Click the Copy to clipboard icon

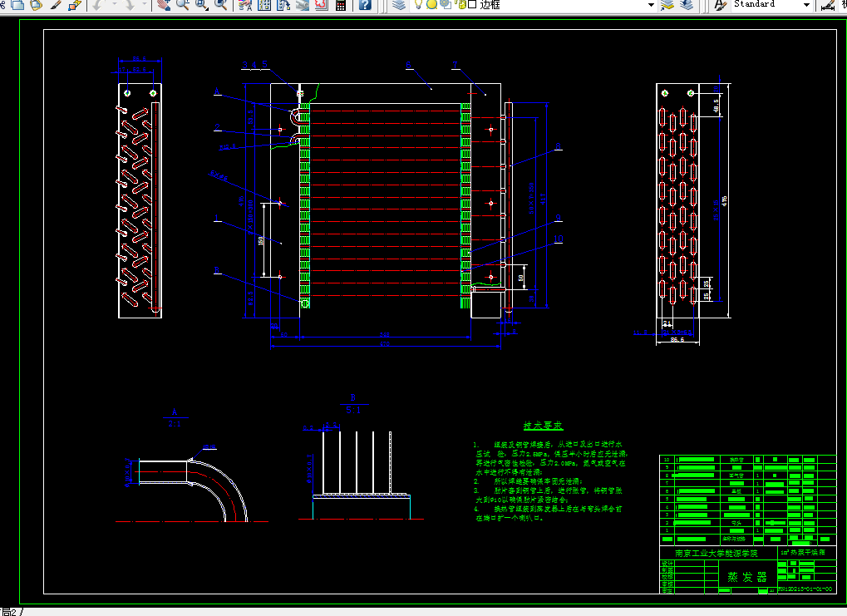17,5
